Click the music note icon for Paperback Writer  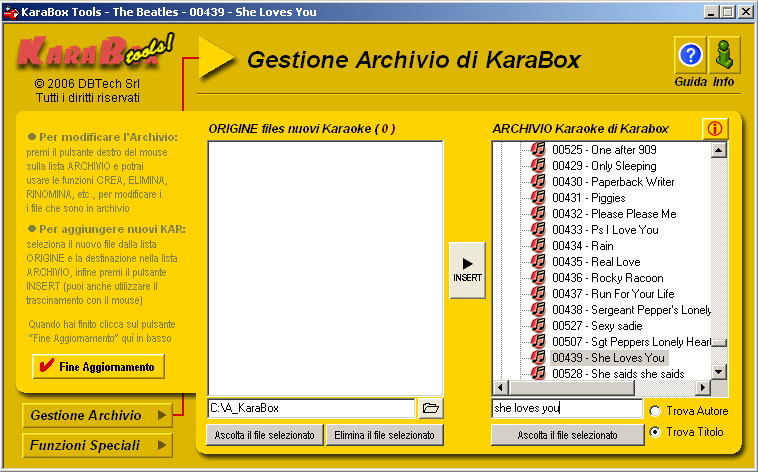(x=538, y=181)
